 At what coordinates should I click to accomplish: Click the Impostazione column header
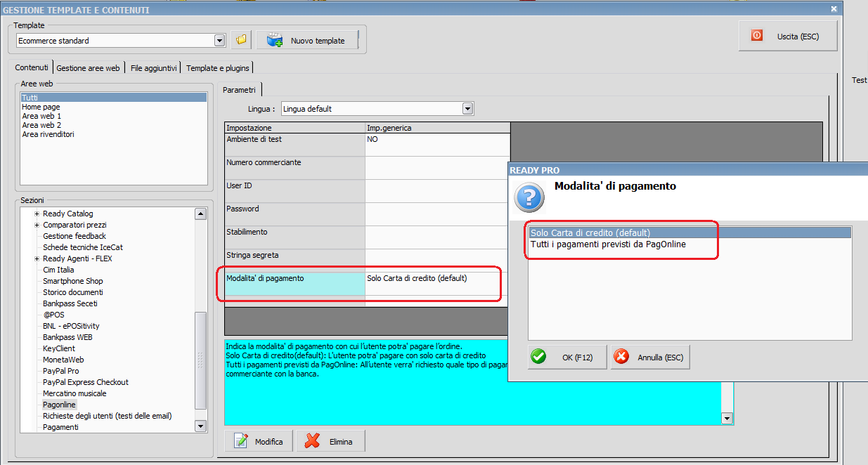tap(294, 128)
